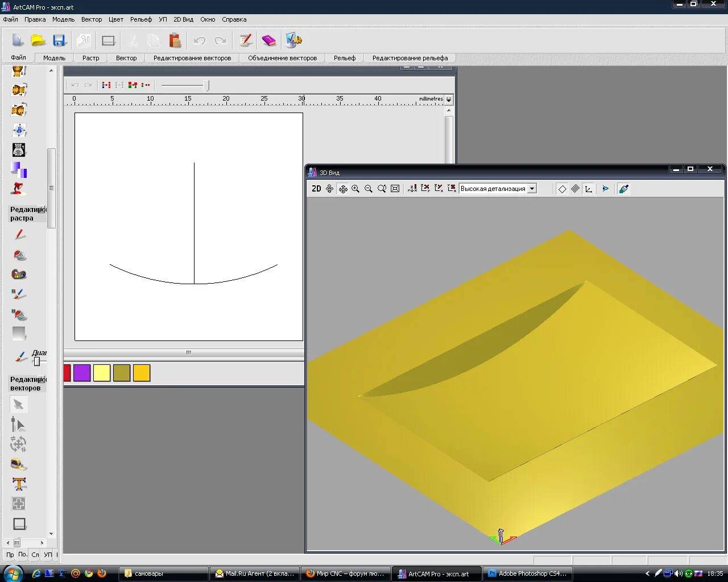Switch to 2D view in 3D window
The image size is (728, 582).
316,189
